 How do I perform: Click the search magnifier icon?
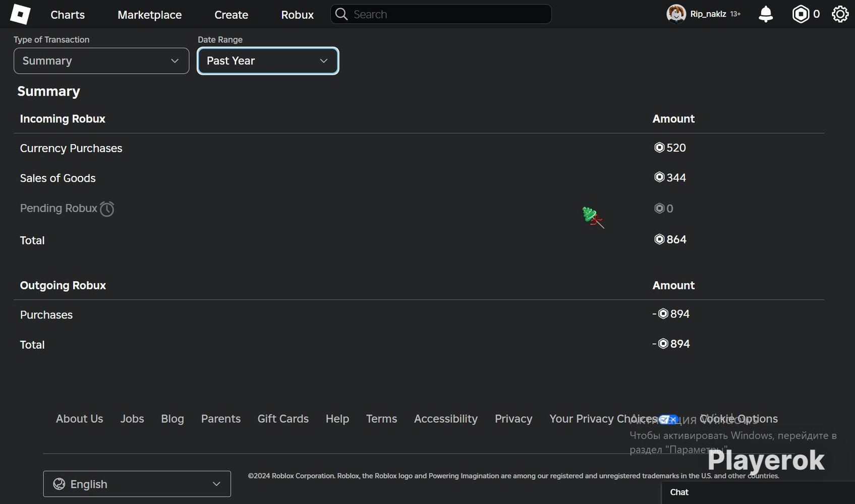coord(341,14)
